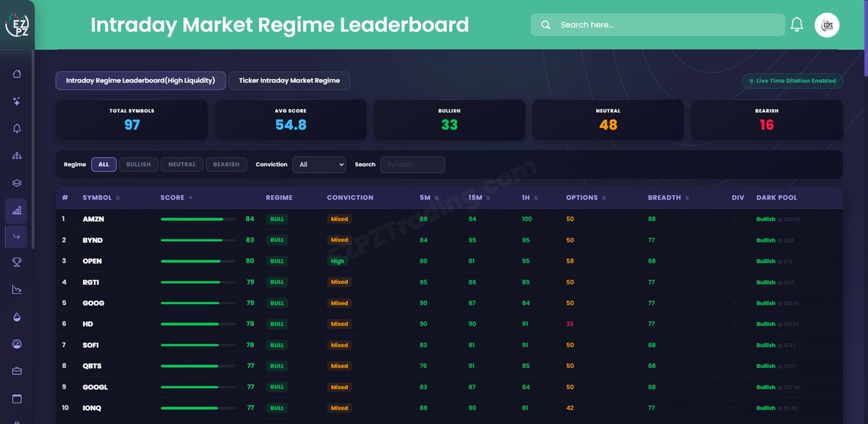Click the Total Symbols 97 card
This screenshot has width=868, height=424.
pyautogui.click(x=132, y=120)
